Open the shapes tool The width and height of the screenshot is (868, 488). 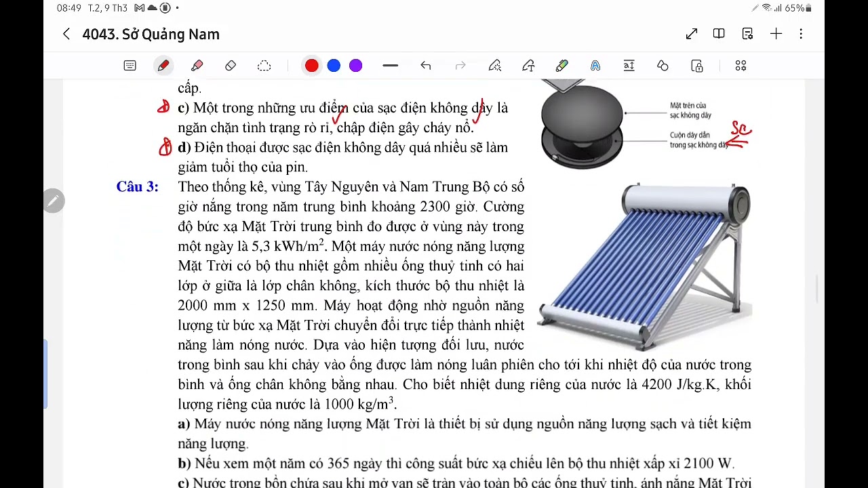pos(663,66)
